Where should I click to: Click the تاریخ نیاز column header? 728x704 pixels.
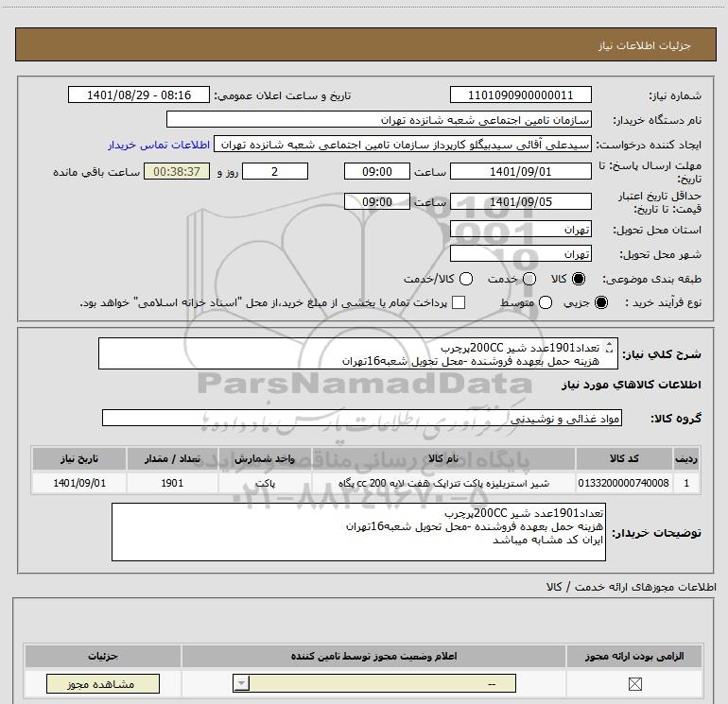(x=79, y=458)
